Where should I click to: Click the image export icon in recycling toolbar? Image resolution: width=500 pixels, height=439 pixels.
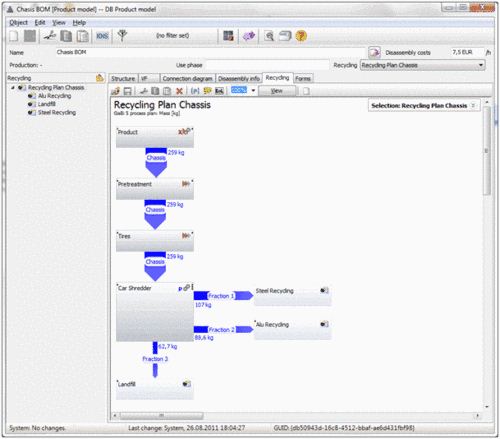[219, 91]
